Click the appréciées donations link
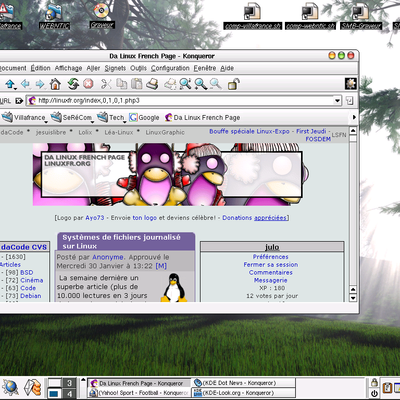The width and height of the screenshot is (400, 400). (270, 218)
